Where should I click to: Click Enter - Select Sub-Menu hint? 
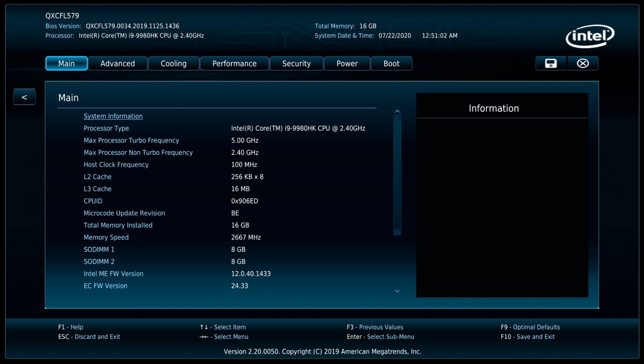[380, 337]
